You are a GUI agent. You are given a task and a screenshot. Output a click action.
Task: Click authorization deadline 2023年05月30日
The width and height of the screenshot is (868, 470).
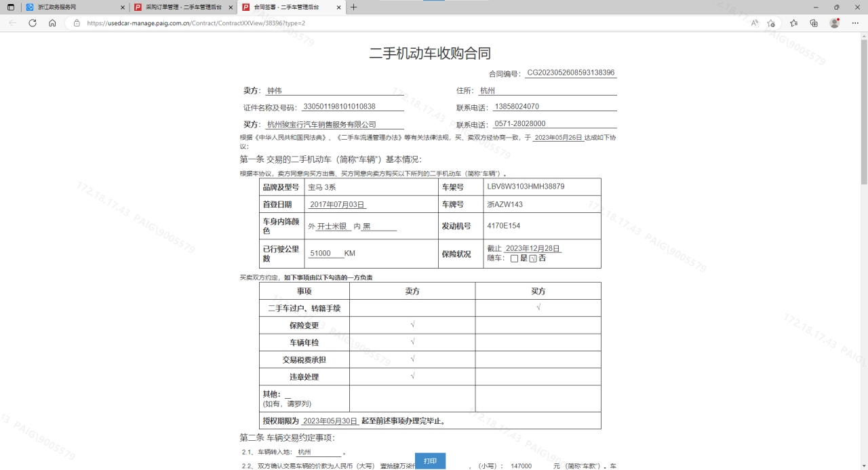coord(330,421)
